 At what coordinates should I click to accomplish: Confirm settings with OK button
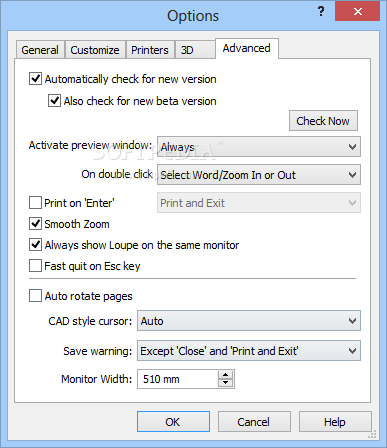[173, 422]
